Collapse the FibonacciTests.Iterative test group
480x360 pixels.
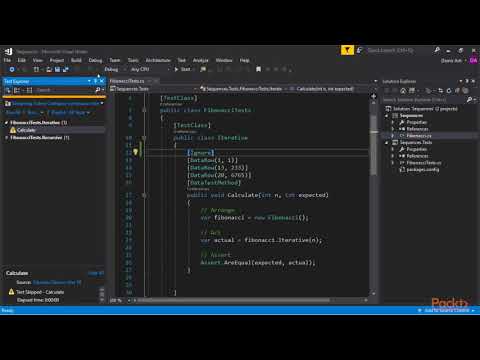pos(6,123)
